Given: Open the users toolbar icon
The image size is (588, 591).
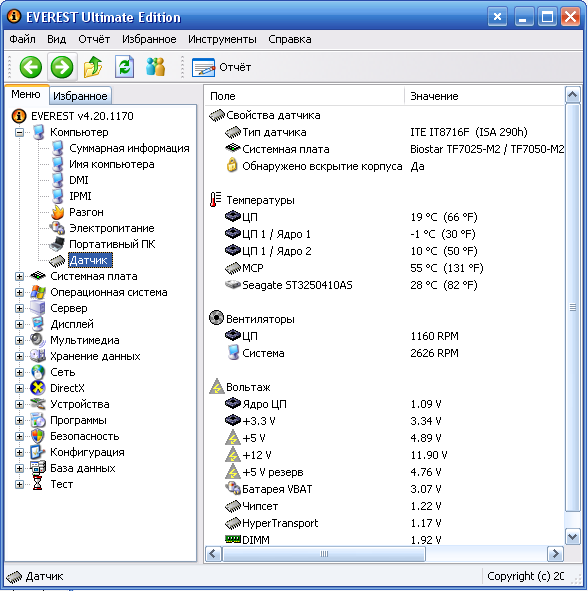Looking at the screenshot, I should click(156, 67).
